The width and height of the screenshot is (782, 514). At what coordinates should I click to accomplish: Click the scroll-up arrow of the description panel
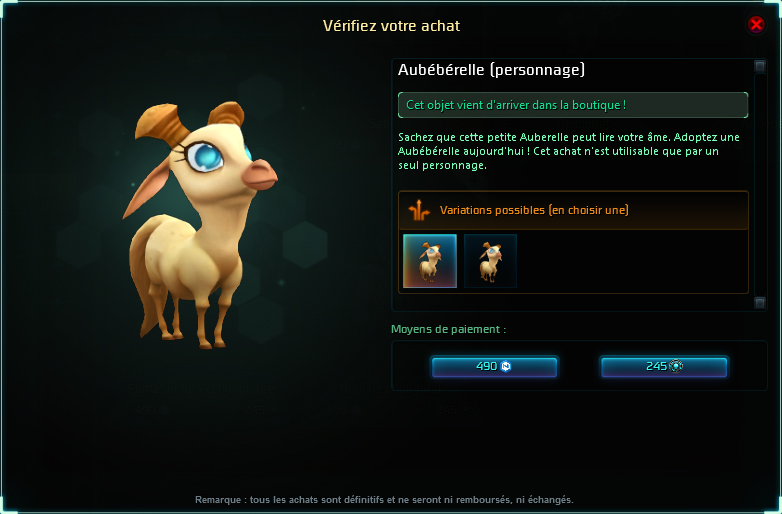click(760, 66)
